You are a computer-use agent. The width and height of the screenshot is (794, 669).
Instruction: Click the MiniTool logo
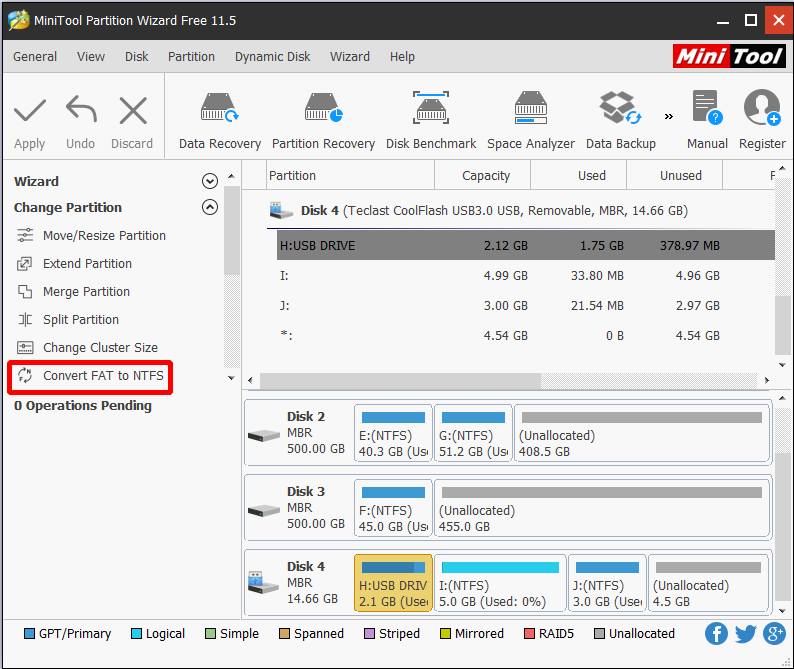pyautogui.click(x=729, y=56)
